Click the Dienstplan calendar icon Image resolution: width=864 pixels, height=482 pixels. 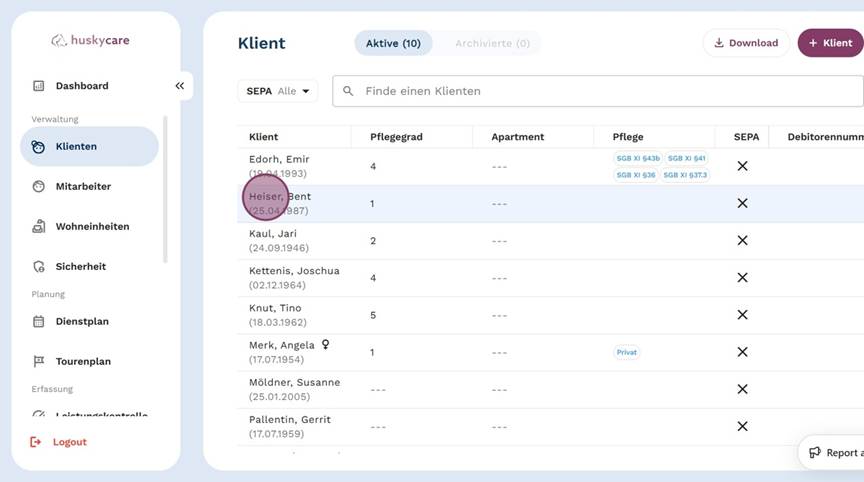click(39, 322)
